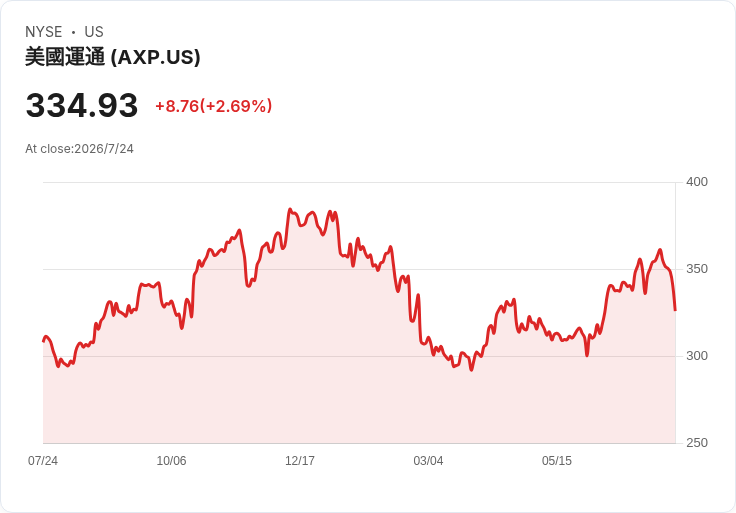Click the price change +8.76(+2.69%)
The height and width of the screenshot is (513, 736).
pyautogui.click(x=214, y=106)
